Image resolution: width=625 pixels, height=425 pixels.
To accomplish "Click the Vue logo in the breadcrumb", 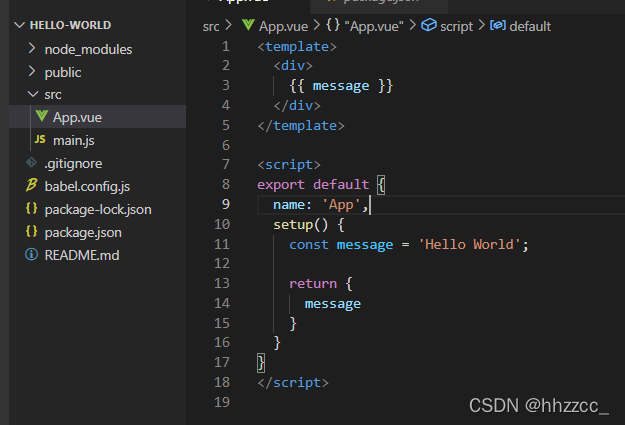I will tap(248, 25).
